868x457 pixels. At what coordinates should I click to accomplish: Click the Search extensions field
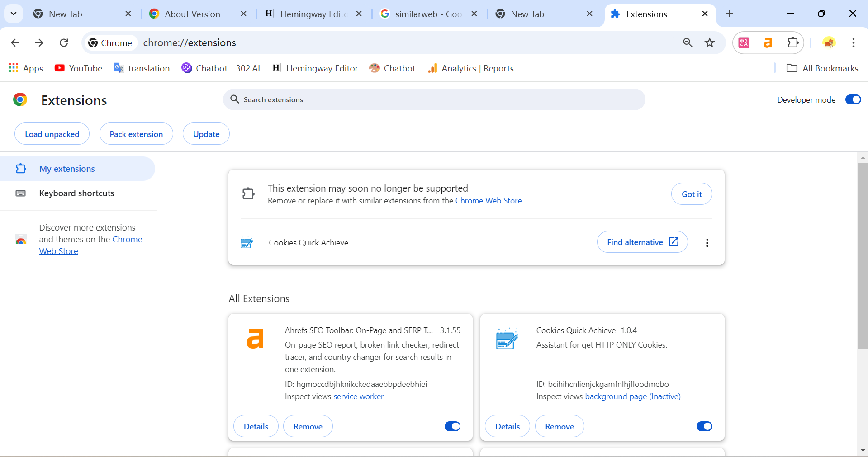tap(434, 99)
